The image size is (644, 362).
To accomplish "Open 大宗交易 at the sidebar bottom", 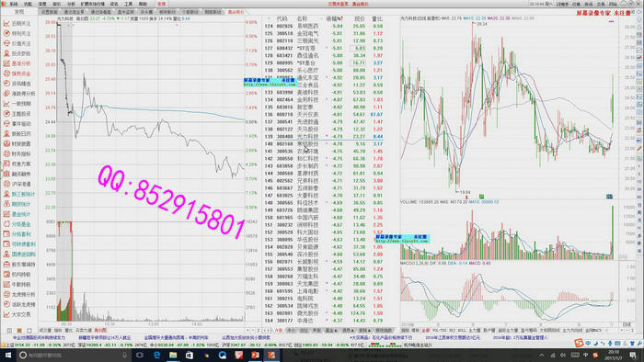I will tap(18, 314).
